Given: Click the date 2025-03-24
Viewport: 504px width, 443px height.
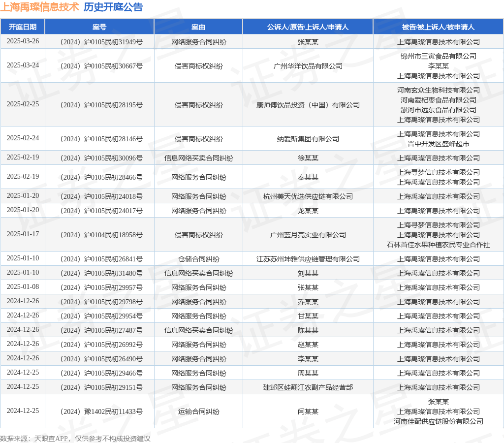Looking at the screenshot, I should (x=23, y=65).
